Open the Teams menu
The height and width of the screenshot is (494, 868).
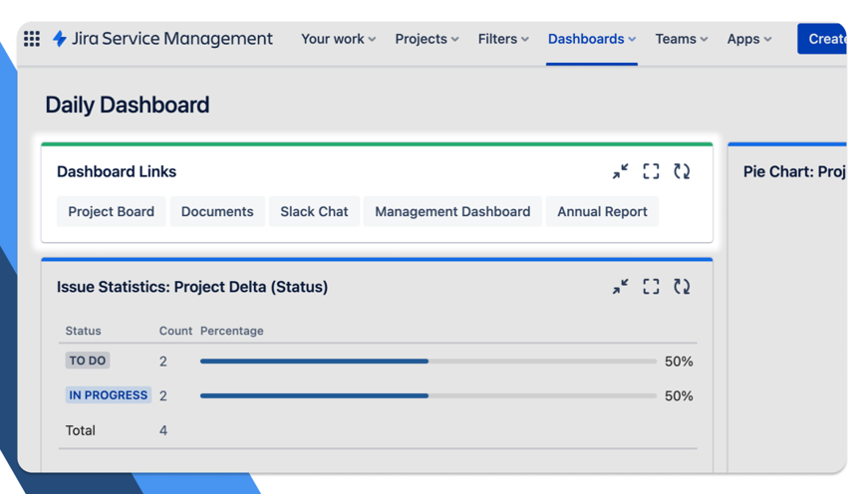point(681,39)
